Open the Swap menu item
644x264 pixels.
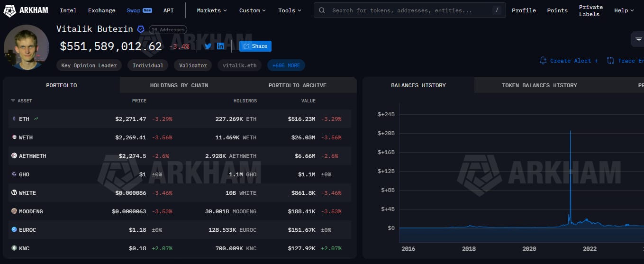click(x=139, y=10)
